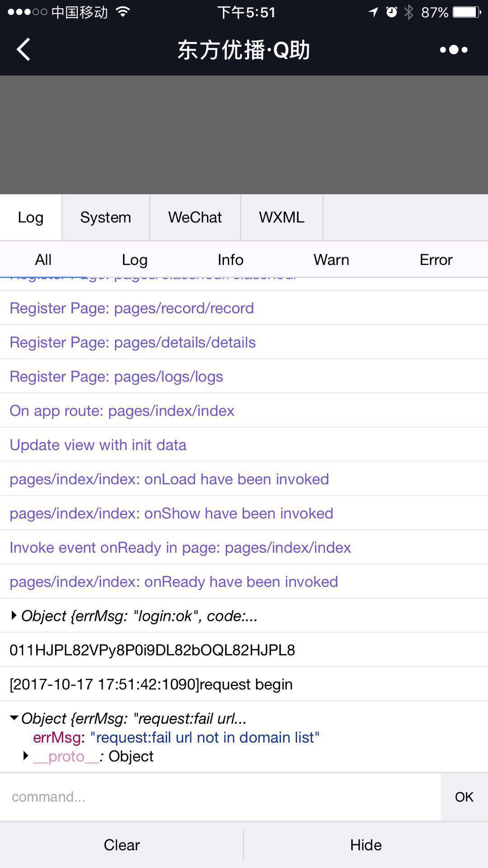Viewport: 488px width, 868px height.
Task: Click the command input field
Action: click(x=220, y=797)
